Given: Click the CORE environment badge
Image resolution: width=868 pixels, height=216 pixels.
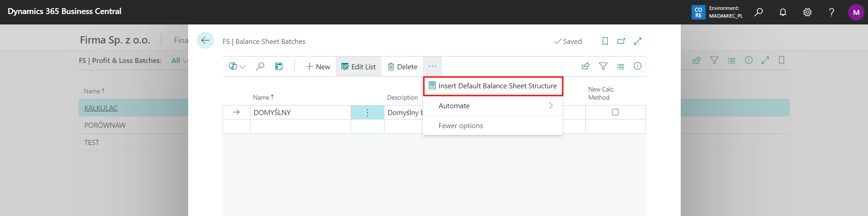Looking at the screenshot, I should pos(698,12).
